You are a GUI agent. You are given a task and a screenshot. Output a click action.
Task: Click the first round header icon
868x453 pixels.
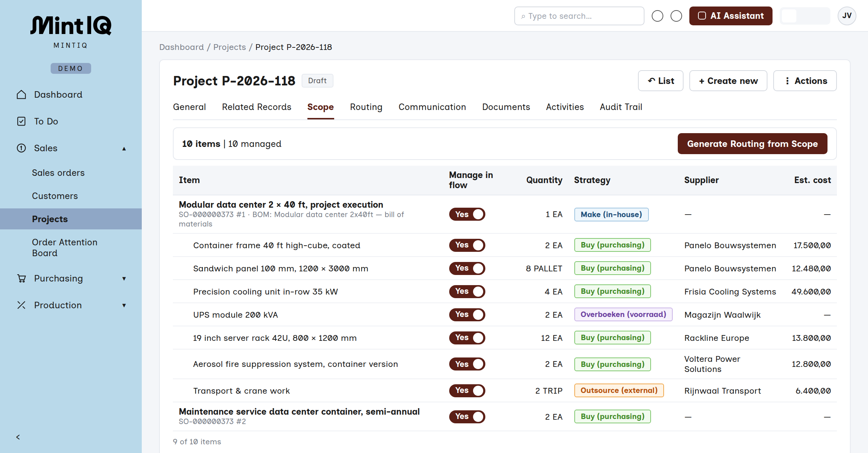[658, 16]
